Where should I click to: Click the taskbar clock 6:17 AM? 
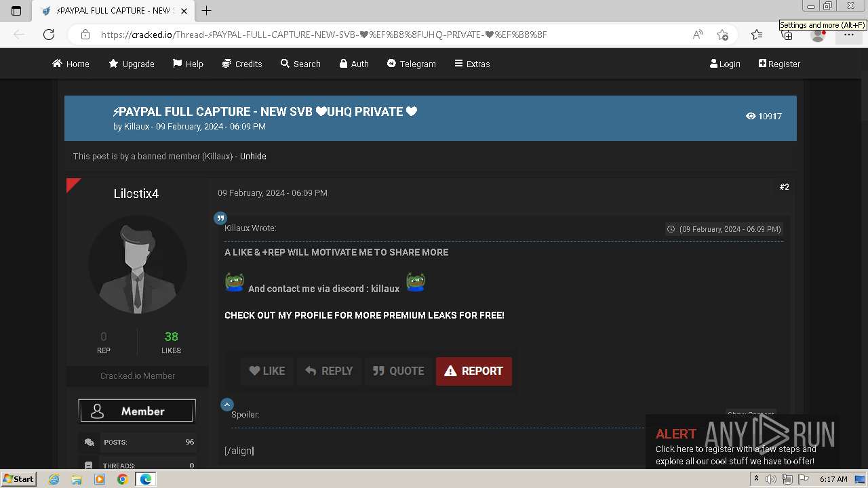[833, 479]
